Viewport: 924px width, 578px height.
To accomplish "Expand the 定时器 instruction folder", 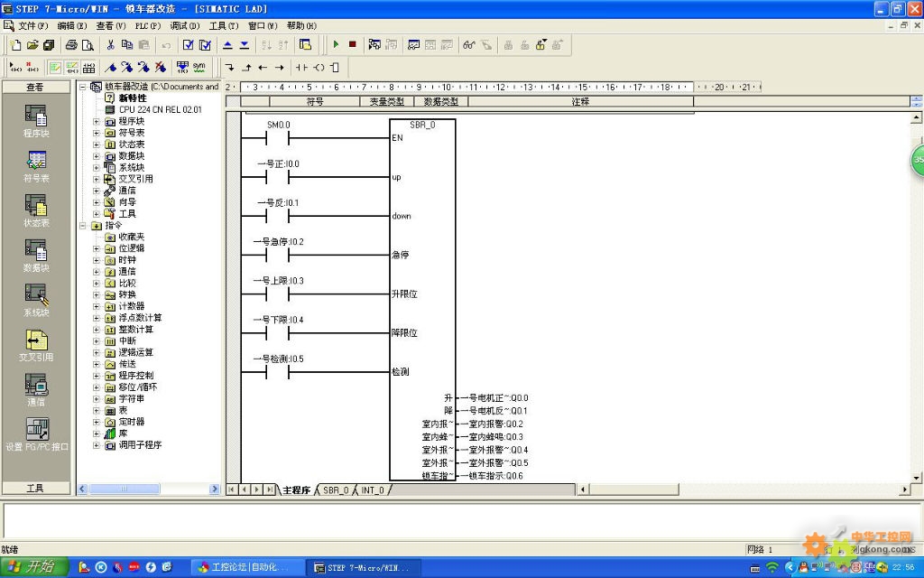I will [96, 423].
